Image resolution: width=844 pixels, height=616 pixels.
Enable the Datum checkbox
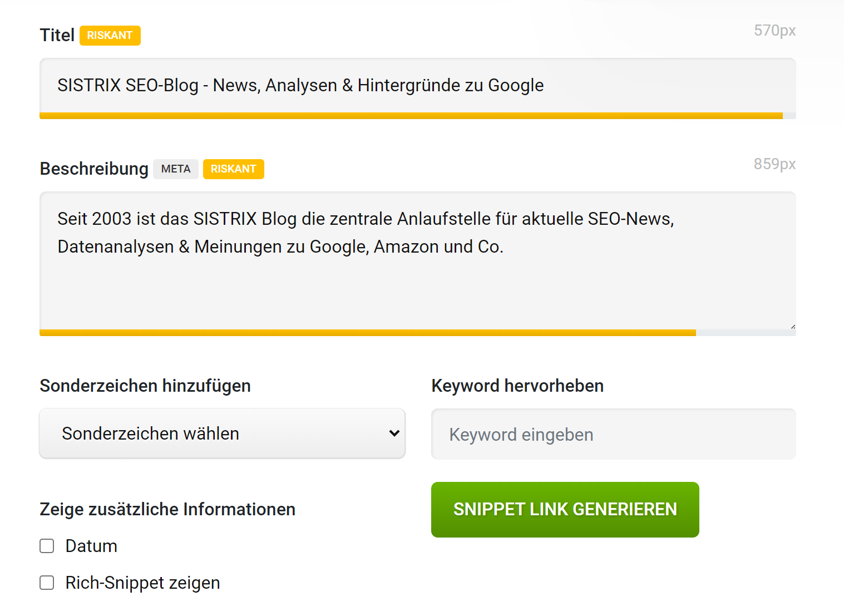tap(47, 546)
